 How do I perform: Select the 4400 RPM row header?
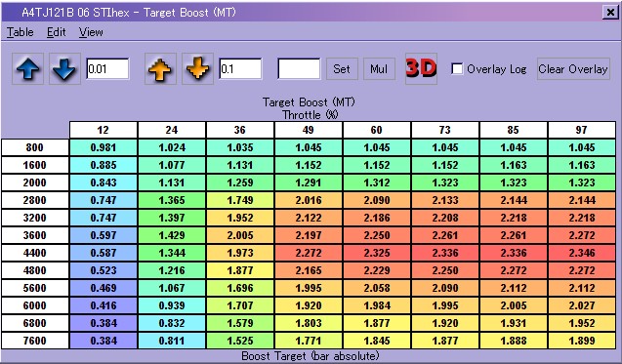35,253
